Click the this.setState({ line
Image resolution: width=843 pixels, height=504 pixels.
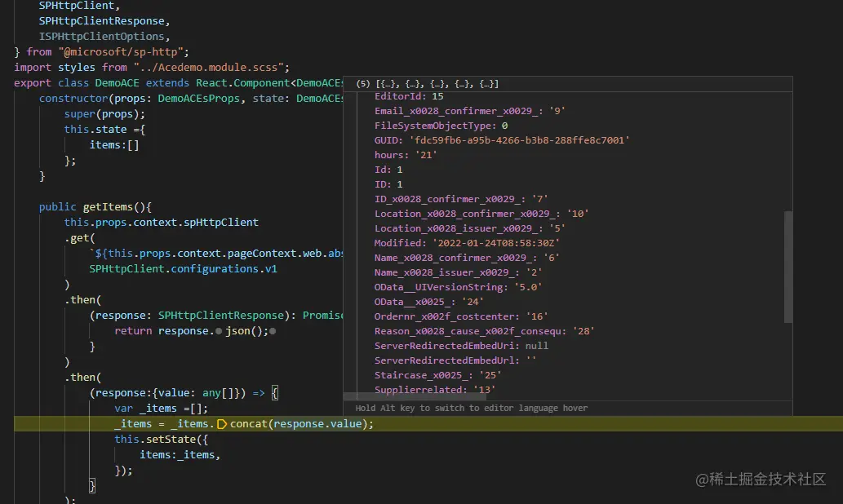[x=161, y=440]
